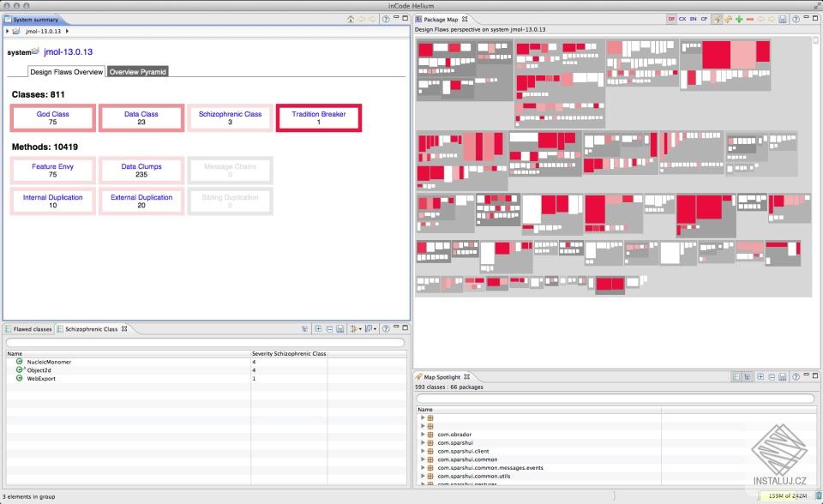Viewport: 823px width, 504px height.
Task: Click filter field in Schizophrenic Class view
Action: [x=205, y=342]
